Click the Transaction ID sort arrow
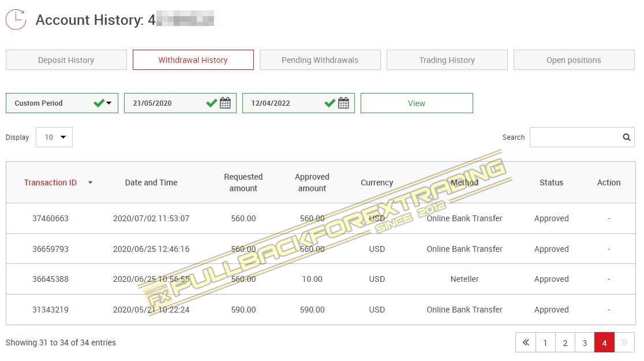644x361 pixels. coord(90,183)
